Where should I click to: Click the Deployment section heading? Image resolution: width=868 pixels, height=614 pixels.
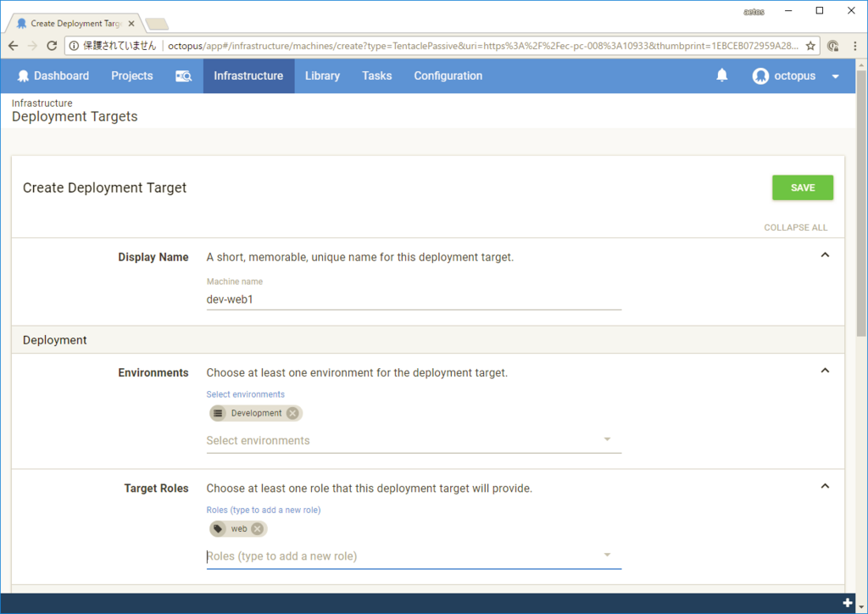(x=55, y=340)
